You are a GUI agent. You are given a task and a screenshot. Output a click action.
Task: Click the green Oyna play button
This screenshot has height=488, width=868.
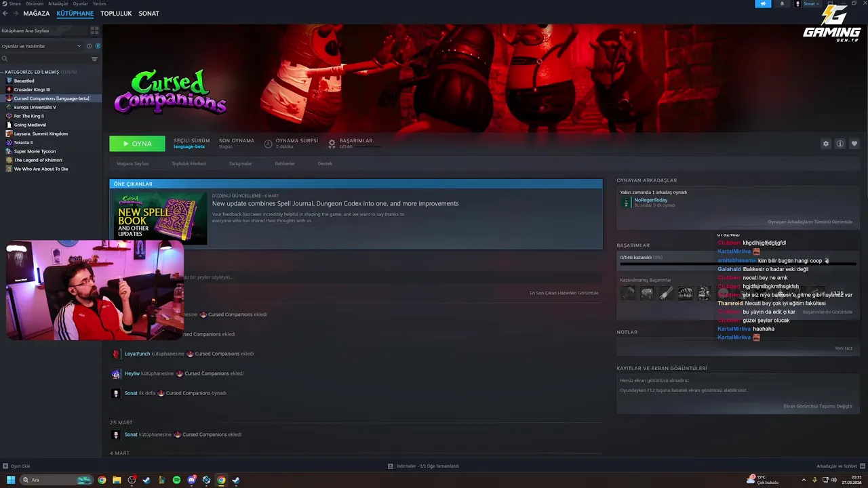[x=137, y=144]
